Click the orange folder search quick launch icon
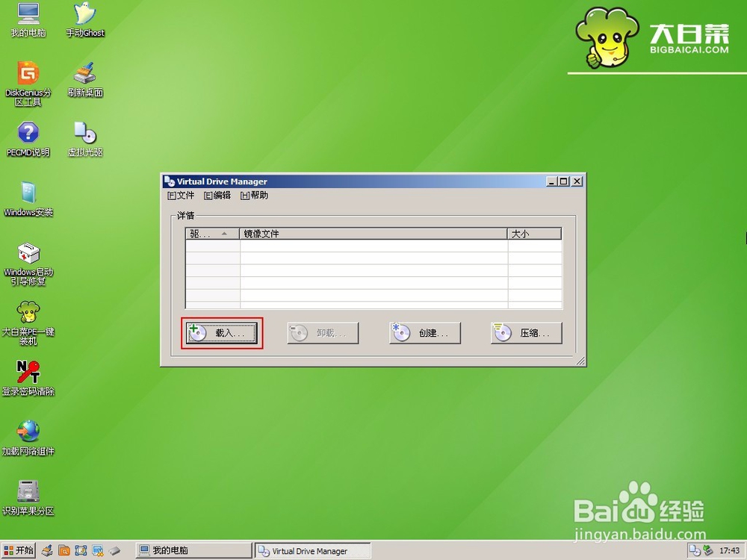The width and height of the screenshot is (747, 560). [x=63, y=551]
